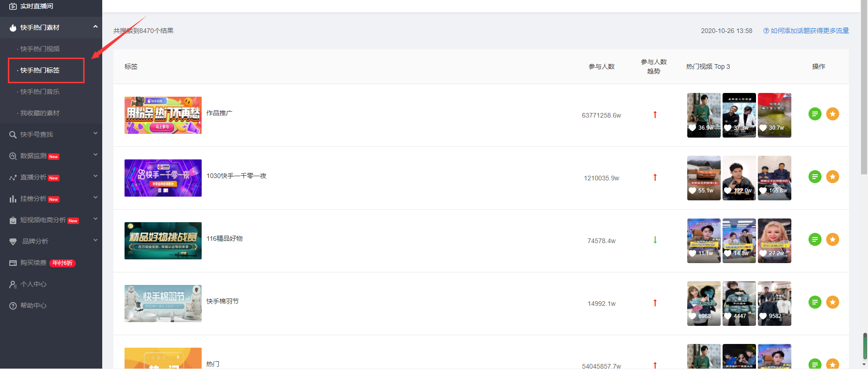Screen dimensions: 868x370
Task: Open top video with 30.7w likes
Action: click(775, 115)
